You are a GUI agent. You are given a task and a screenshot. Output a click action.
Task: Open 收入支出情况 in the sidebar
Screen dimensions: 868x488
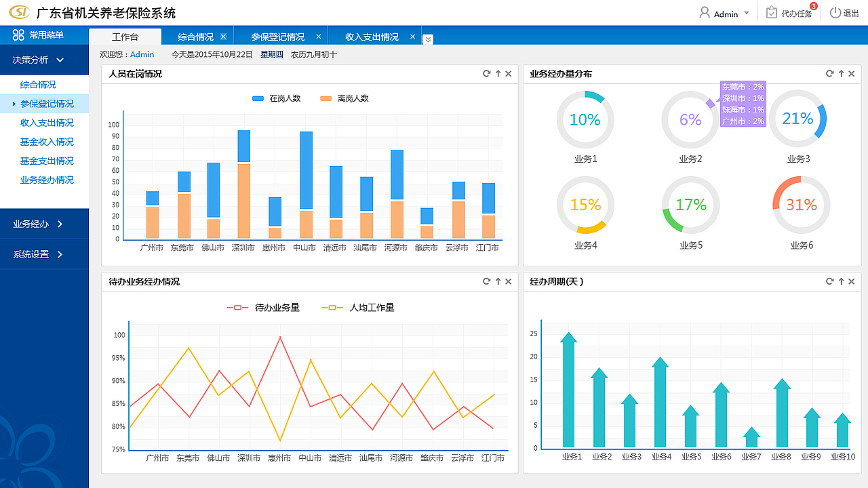pyautogui.click(x=47, y=123)
